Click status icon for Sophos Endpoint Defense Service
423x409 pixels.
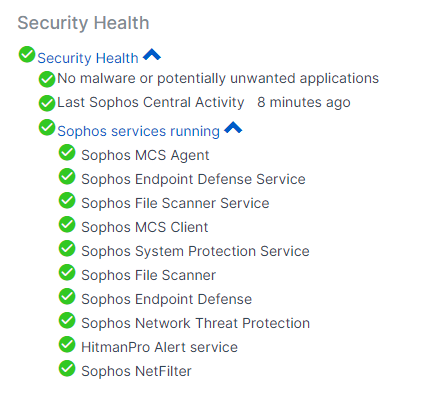[67, 176]
